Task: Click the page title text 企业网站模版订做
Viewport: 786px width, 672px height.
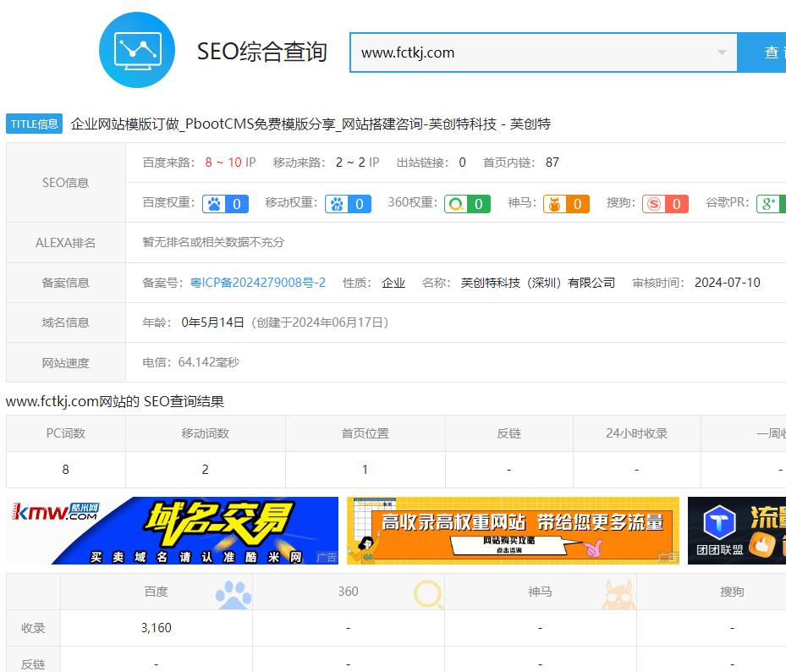Action: point(125,124)
